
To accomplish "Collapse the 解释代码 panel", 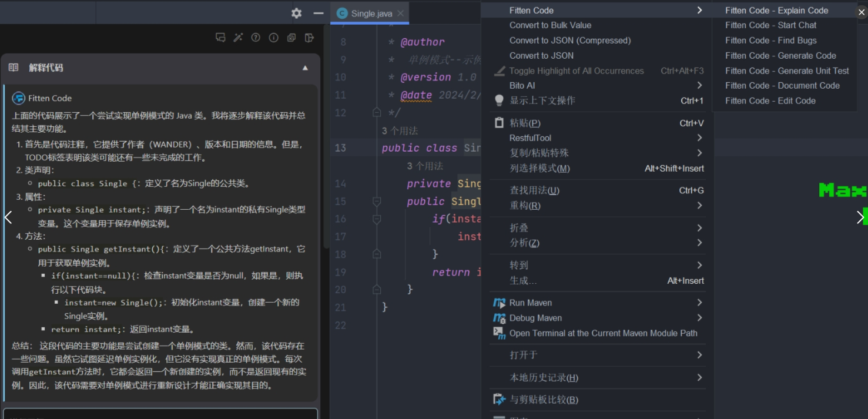I will coord(305,67).
